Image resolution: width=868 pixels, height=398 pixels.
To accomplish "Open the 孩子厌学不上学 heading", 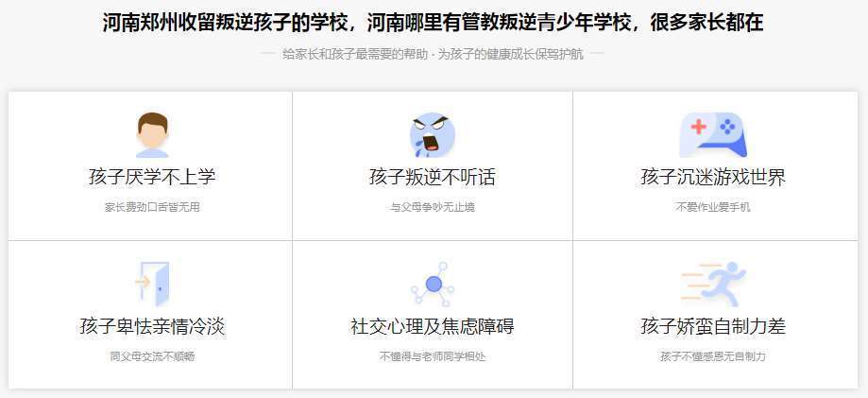I will coord(152,178).
